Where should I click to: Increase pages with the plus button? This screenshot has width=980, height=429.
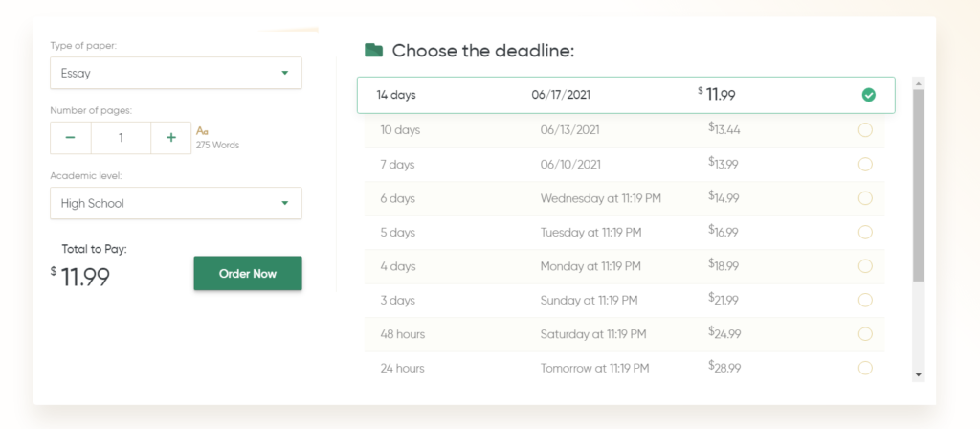coord(171,138)
